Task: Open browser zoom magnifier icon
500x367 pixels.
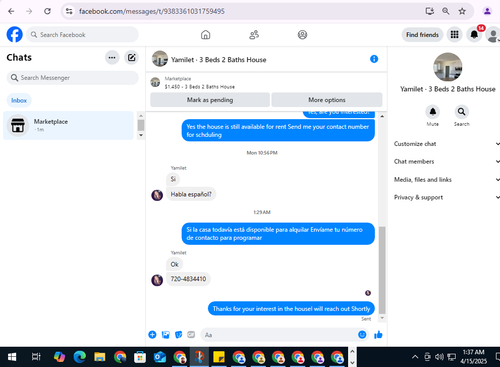Action: pyautogui.click(x=446, y=11)
